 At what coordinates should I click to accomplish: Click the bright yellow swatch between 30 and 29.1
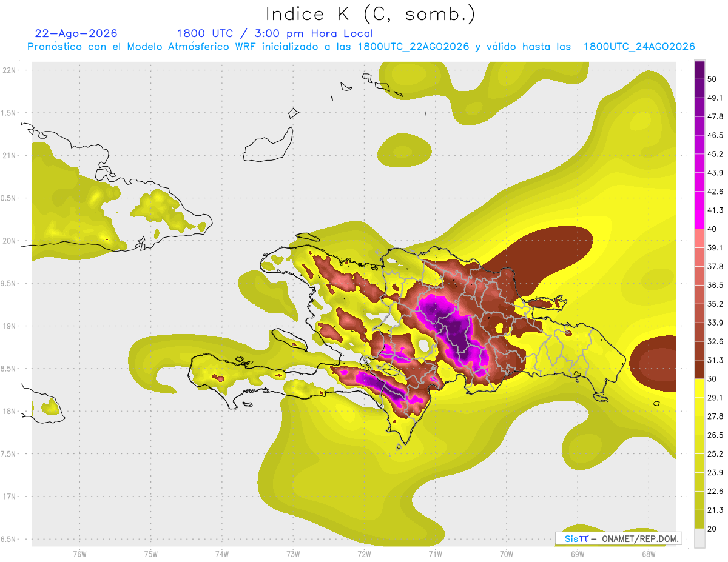(699, 388)
